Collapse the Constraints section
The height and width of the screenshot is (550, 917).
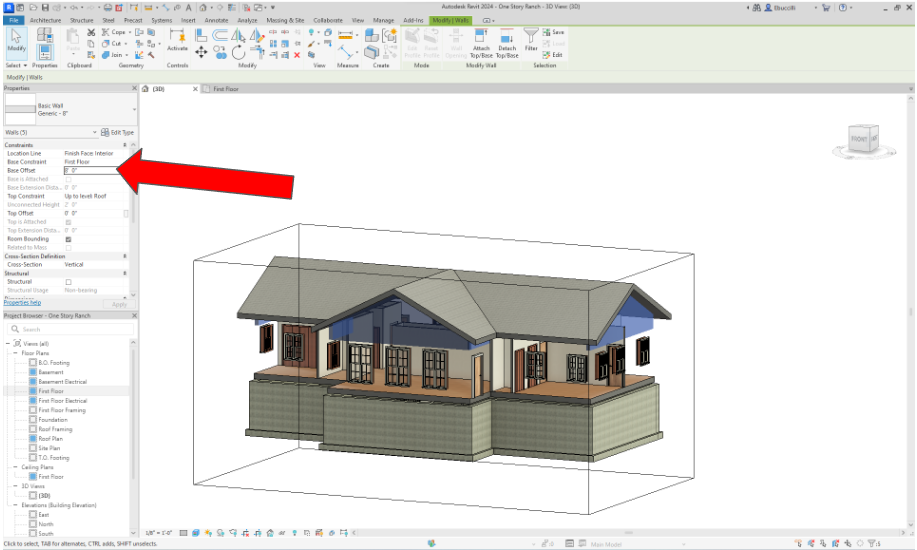125,145
